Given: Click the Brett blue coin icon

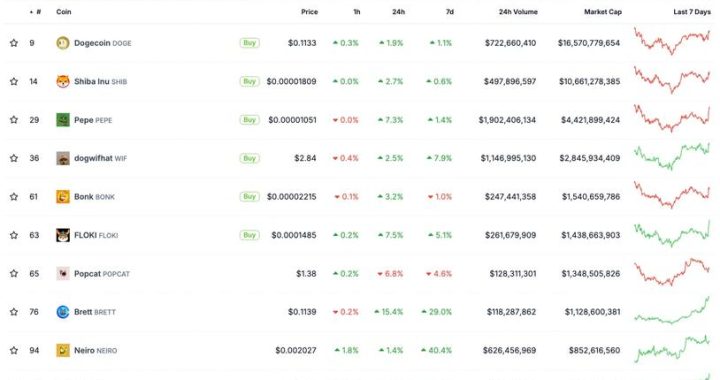Looking at the screenshot, I should coord(63,312).
